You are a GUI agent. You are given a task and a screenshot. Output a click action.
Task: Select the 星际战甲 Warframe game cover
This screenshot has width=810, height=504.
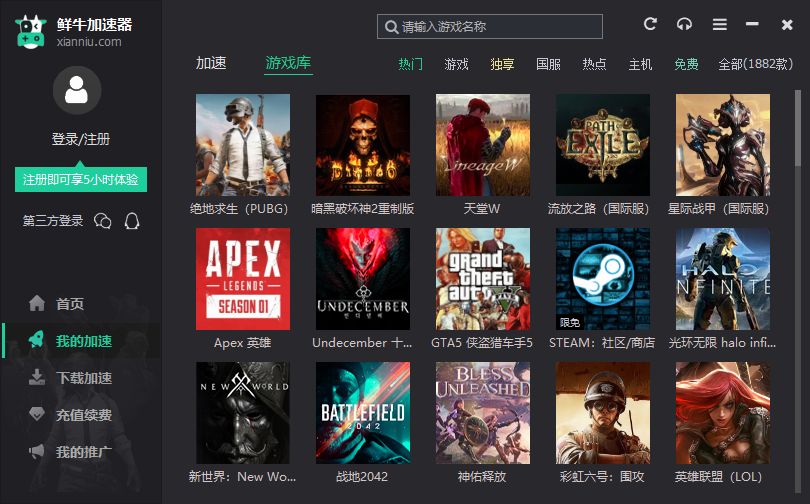pos(723,145)
